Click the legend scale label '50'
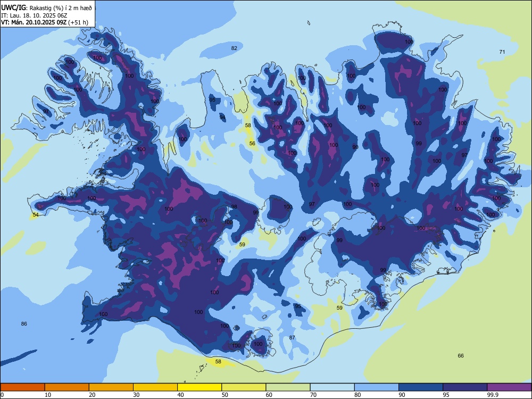This screenshot has height=399, width=532. click(x=225, y=395)
